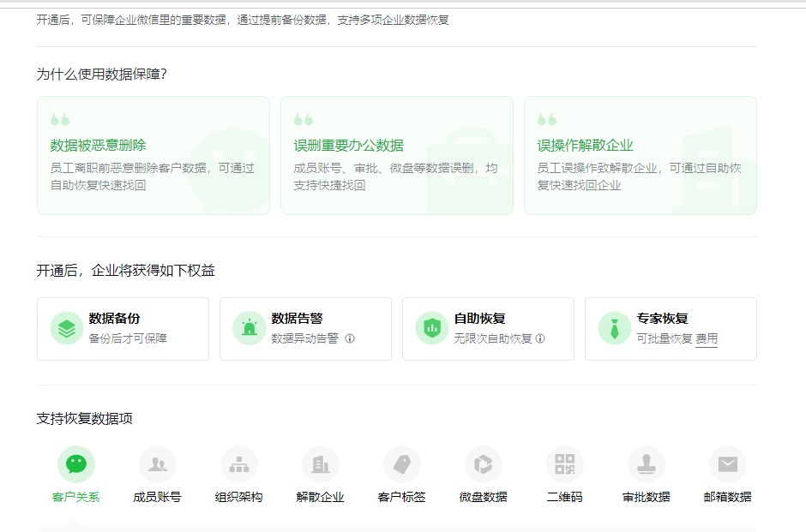The image size is (806, 532).
Task: Switch to the 客户关系 tab label
Action: [x=76, y=497]
